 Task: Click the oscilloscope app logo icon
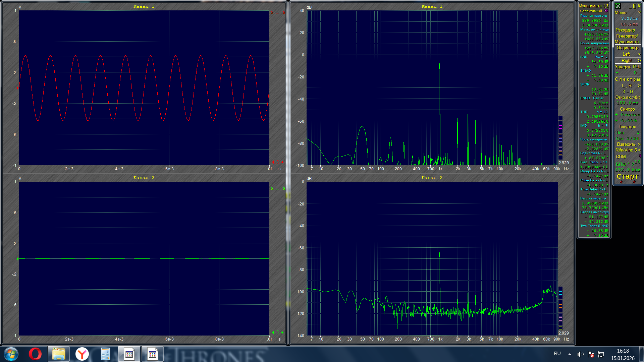click(618, 6)
